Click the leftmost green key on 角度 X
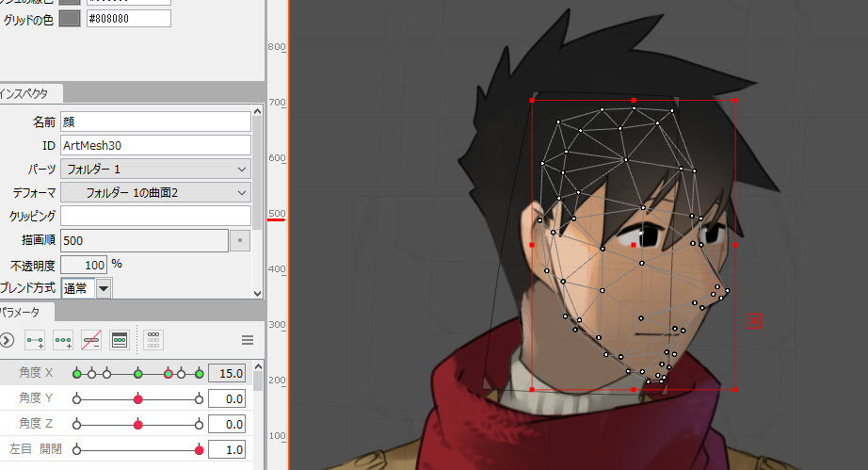This screenshot has width=868, height=470. [x=77, y=374]
